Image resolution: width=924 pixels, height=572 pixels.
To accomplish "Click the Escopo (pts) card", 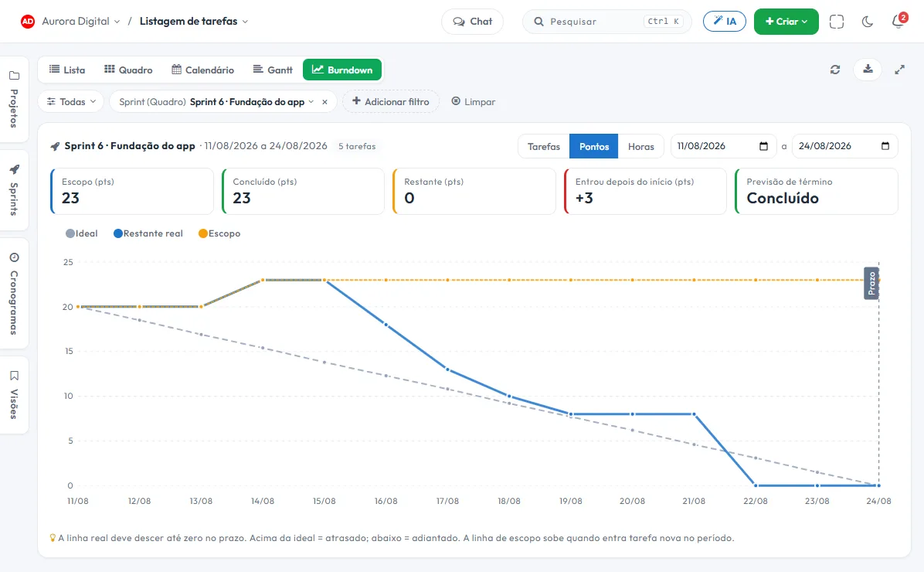I will pyautogui.click(x=132, y=191).
